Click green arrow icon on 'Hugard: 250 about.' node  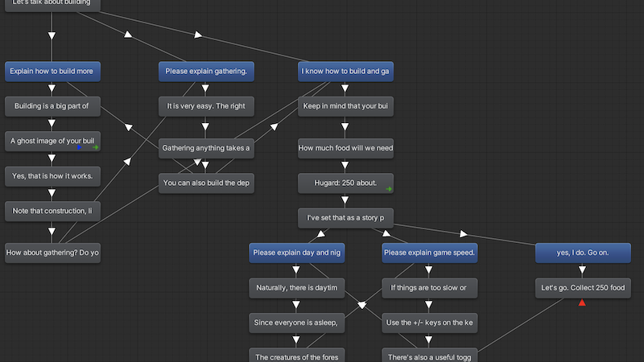coord(390,189)
